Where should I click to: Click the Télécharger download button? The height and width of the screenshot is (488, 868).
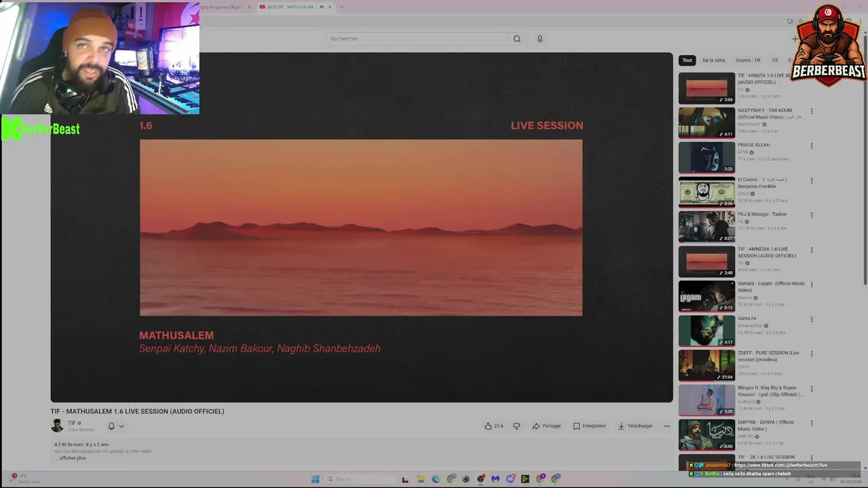pos(635,426)
